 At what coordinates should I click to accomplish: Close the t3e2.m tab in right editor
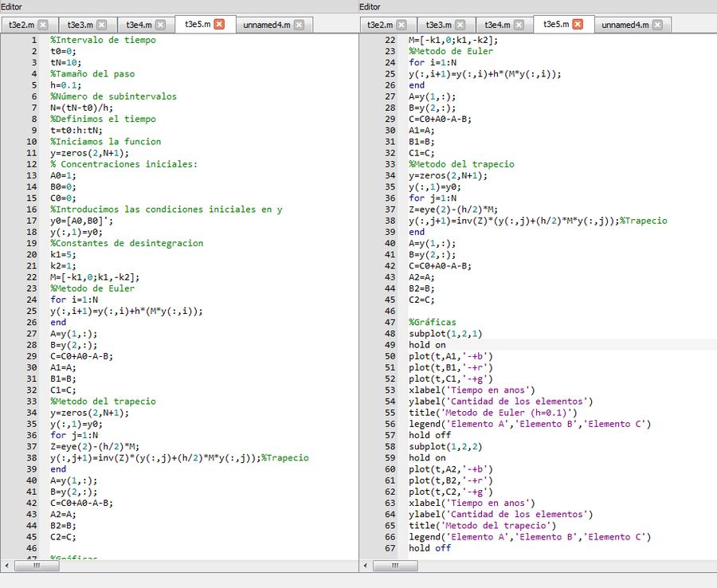[402, 25]
